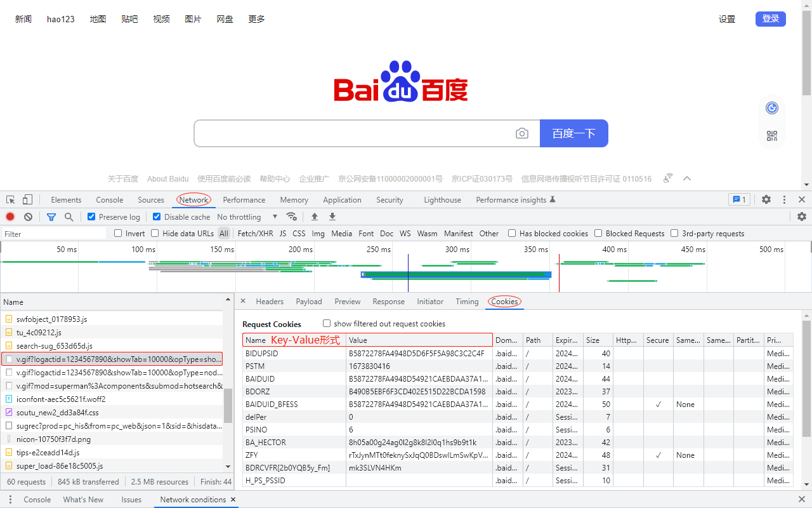
Task: Select the swfobject_0178953.js request
Action: click(x=112, y=319)
